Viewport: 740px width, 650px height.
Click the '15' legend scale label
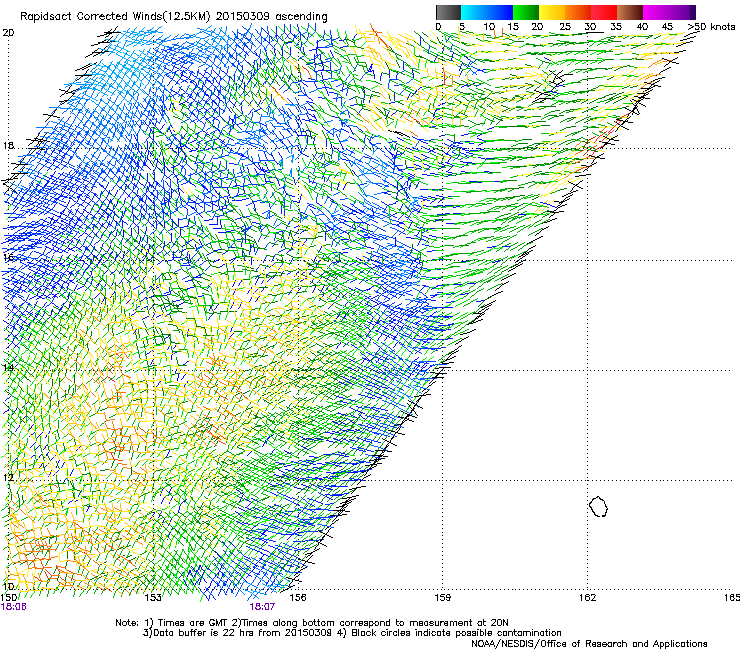[x=513, y=27]
